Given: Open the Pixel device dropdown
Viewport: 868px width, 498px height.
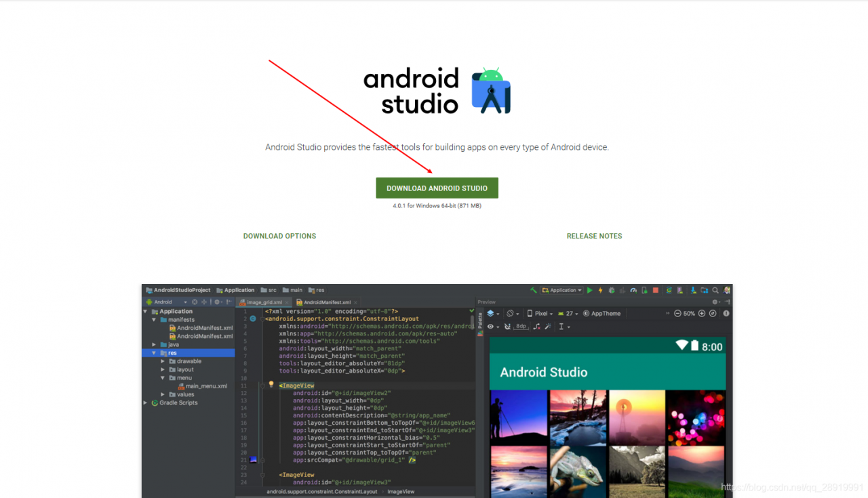Looking at the screenshot, I should tap(540, 314).
